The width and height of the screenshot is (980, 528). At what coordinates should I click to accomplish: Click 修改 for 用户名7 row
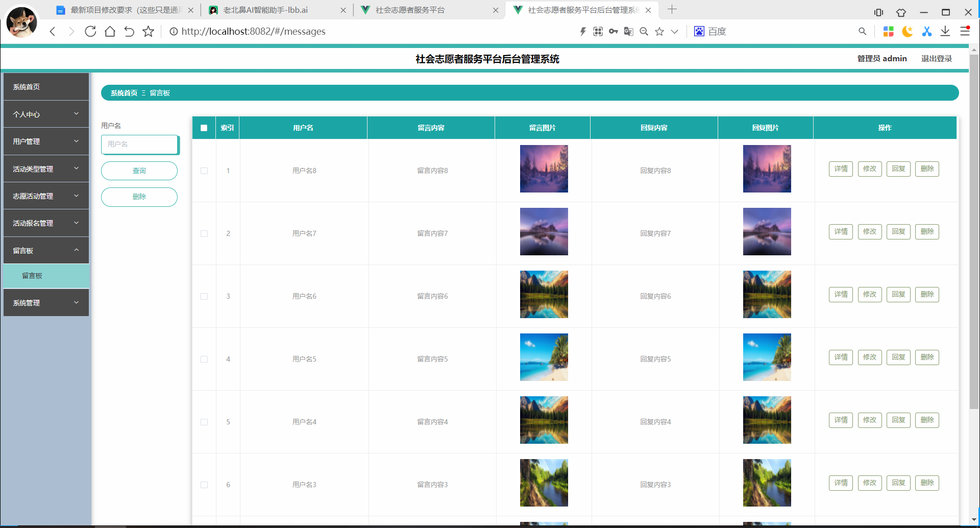(870, 232)
